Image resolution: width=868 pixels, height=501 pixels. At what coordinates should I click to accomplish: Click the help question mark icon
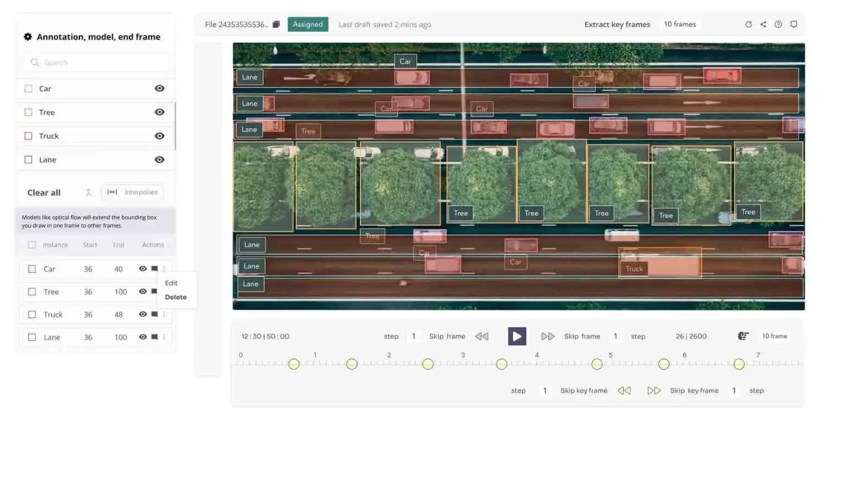click(778, 24)
